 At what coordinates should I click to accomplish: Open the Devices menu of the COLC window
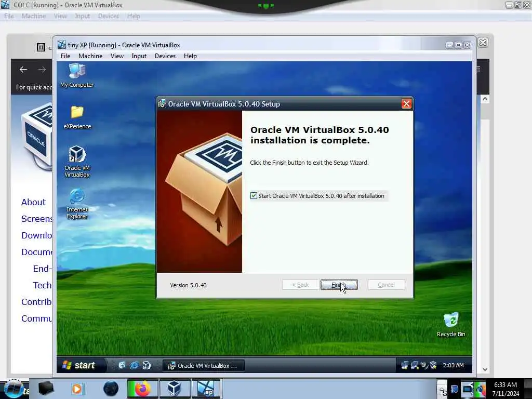point(109,16)
